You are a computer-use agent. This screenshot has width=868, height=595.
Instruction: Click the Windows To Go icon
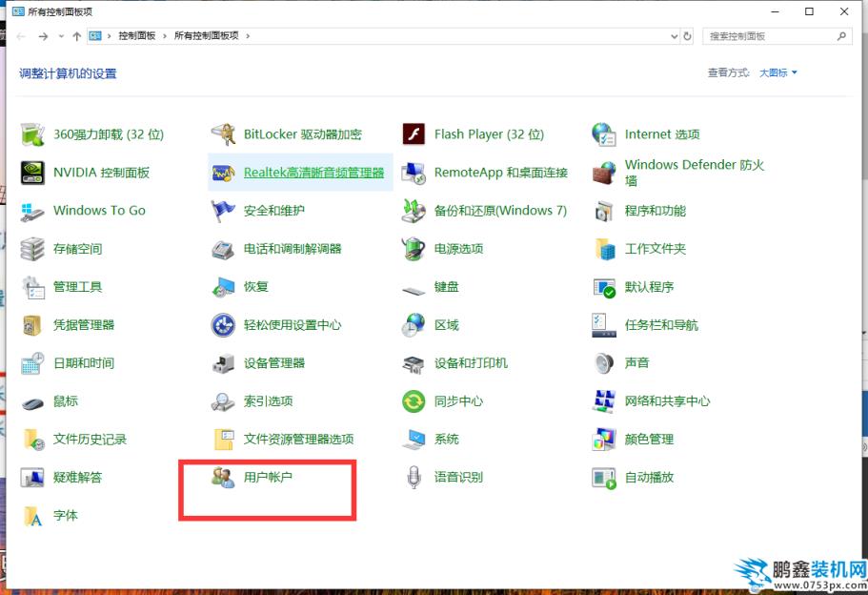tap(32, 211)
